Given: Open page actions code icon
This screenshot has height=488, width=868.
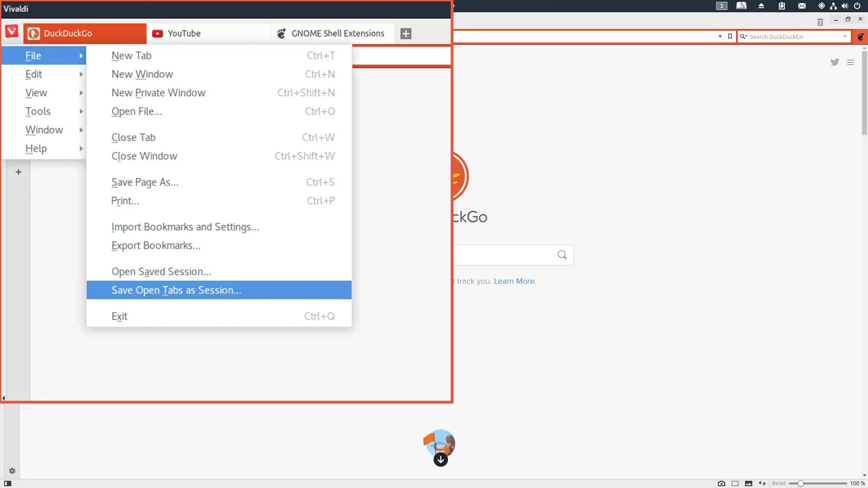Looking at the screenshot, I should 762,483.
